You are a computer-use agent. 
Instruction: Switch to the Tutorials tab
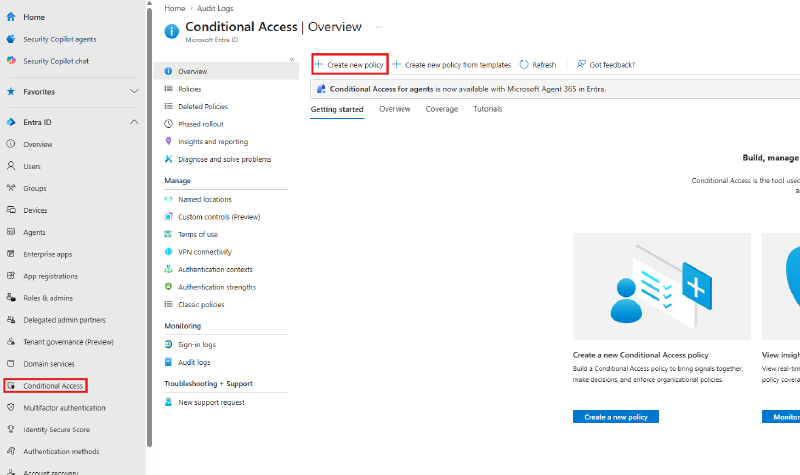point(487,109)
